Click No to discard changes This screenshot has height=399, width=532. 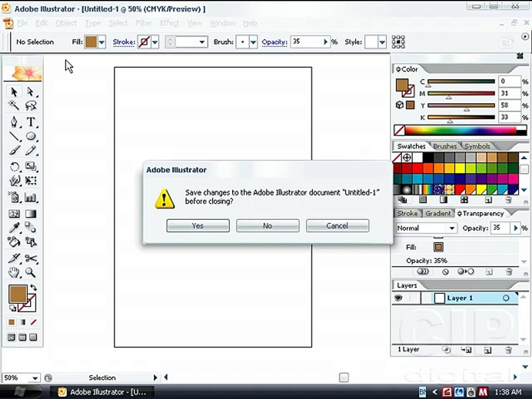(x=268, y=226)
